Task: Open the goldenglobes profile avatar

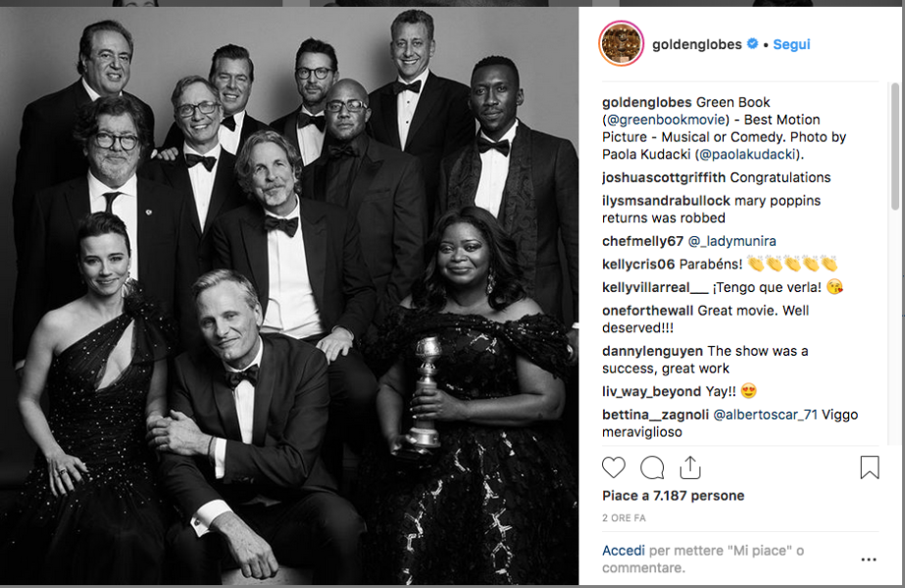Action: tap(621, 44)
